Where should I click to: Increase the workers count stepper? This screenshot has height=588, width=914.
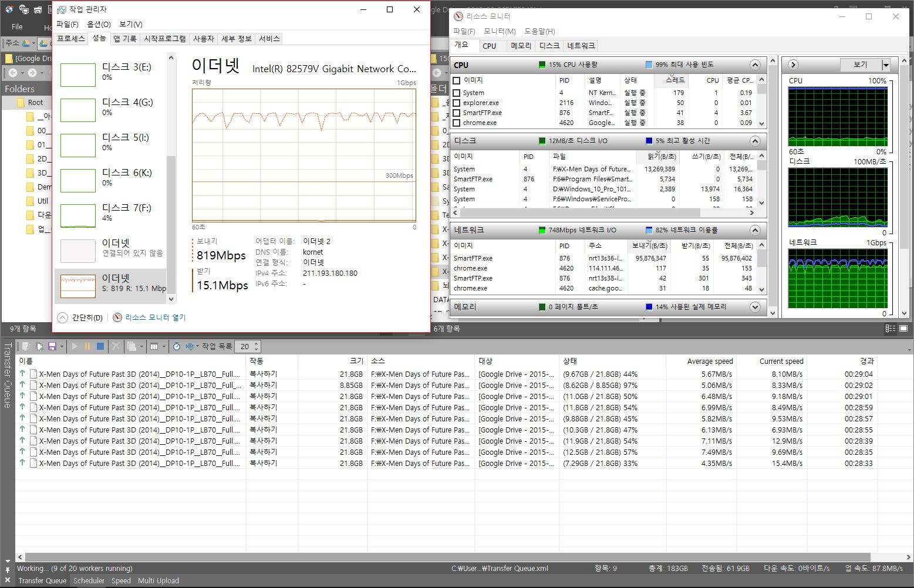[x=257, y=344]
